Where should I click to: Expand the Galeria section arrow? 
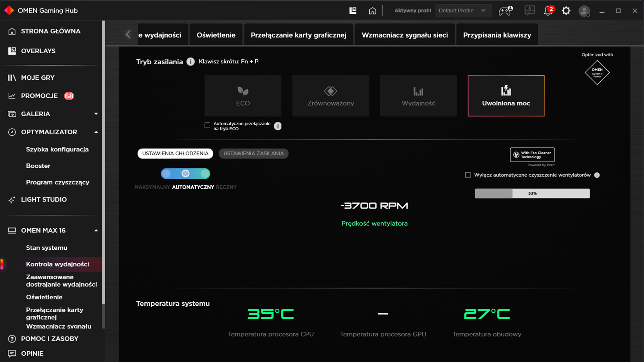point(96,114)
